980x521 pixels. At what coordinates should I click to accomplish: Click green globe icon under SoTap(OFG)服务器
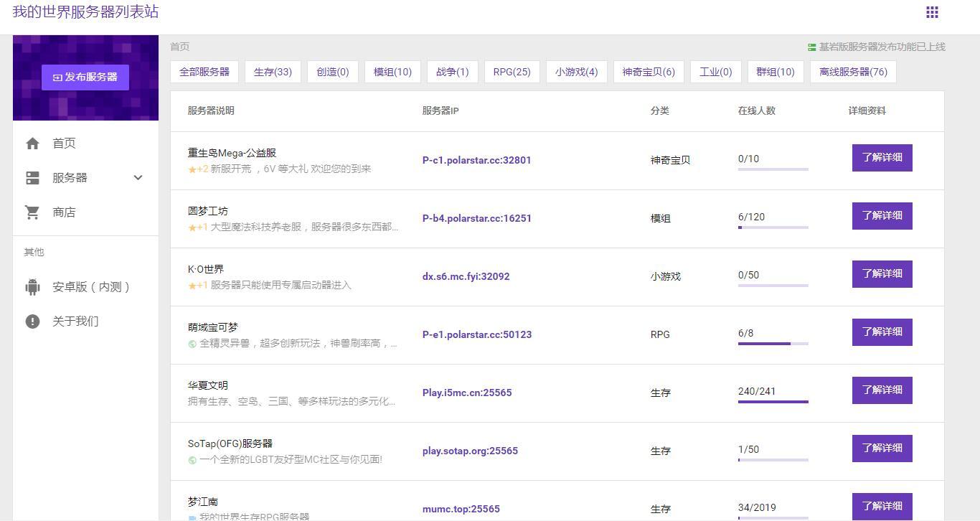pos(192,461)
